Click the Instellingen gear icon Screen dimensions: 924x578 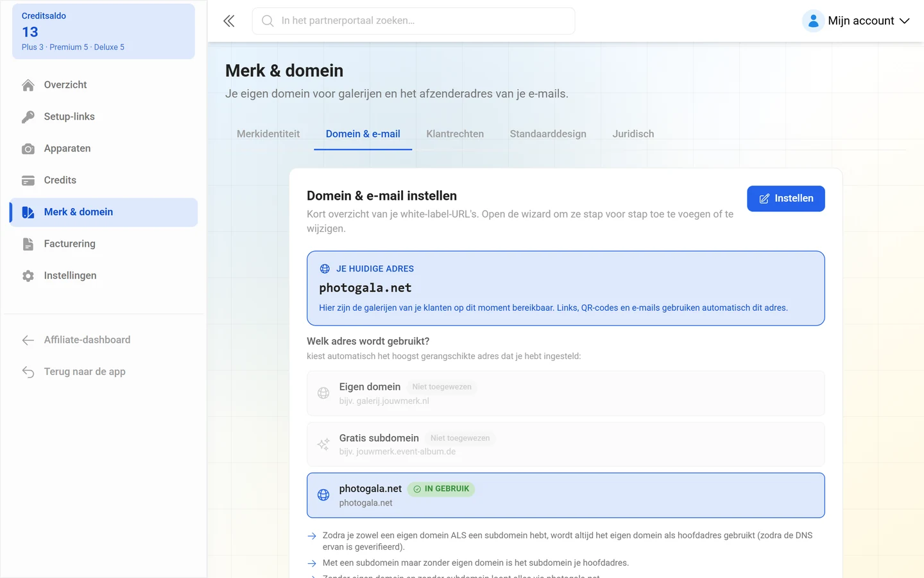(28, 276)
